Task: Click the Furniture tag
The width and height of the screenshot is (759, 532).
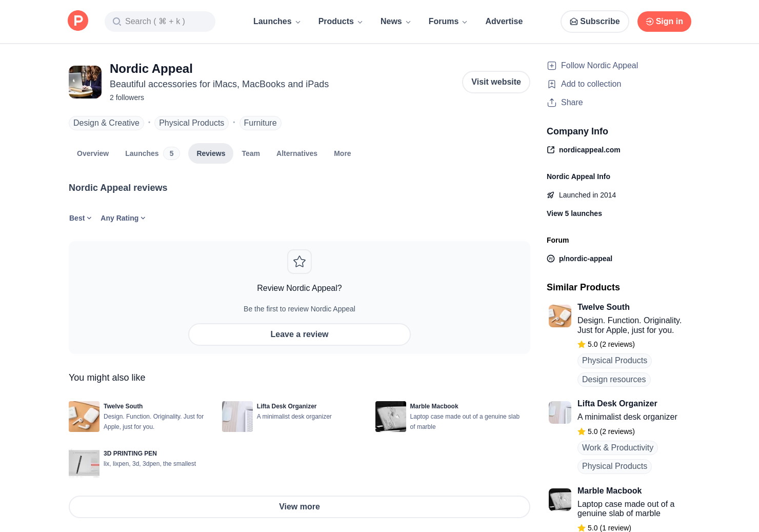Action: click(x=260, y=123)
